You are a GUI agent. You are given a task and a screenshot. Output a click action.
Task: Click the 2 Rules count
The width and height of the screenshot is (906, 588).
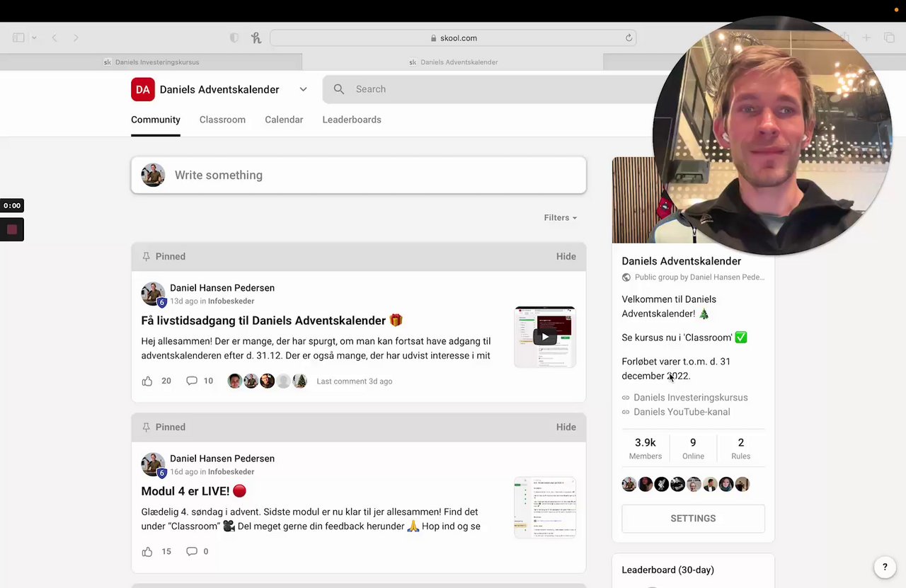741,449
